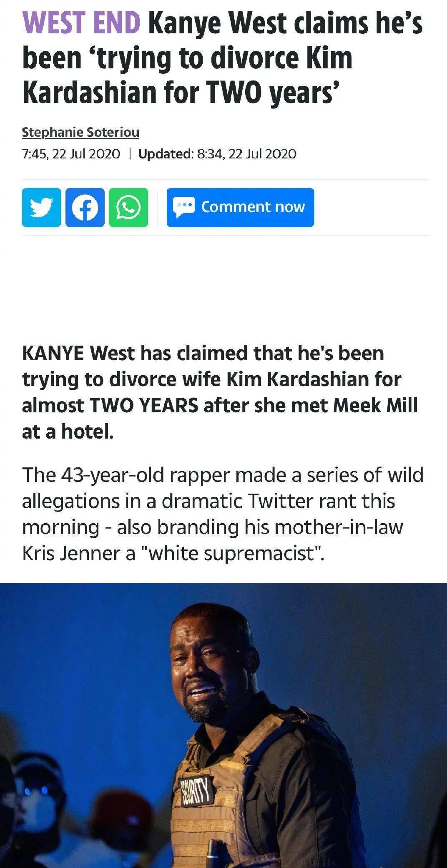The height and width of the screenshot is (868, 447).
Task: Click 'TWO YEARS' in the bold intro
Action: click(x=144, y=405)
